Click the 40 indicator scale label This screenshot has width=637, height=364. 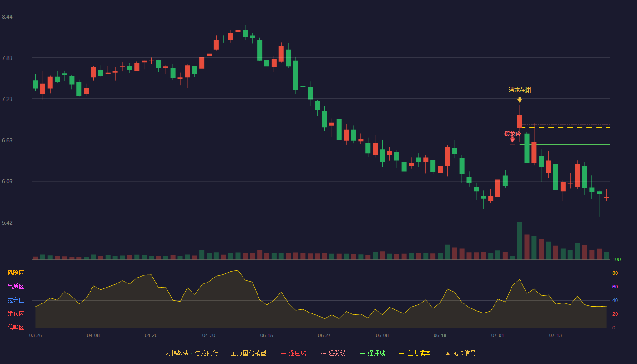point(615,300)
